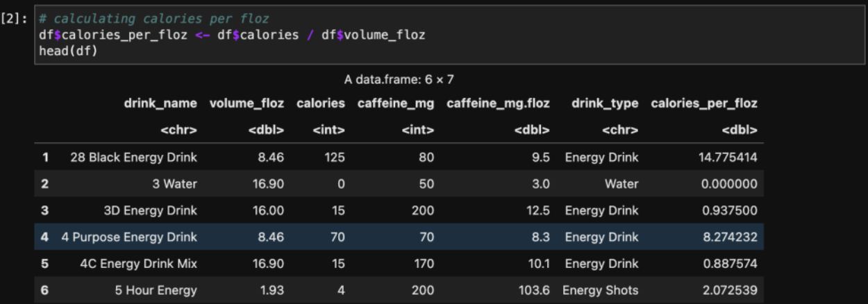Click the calories_per_floz column header
Image resolution: width=868 pixels, height=304 pixels.
704,104
